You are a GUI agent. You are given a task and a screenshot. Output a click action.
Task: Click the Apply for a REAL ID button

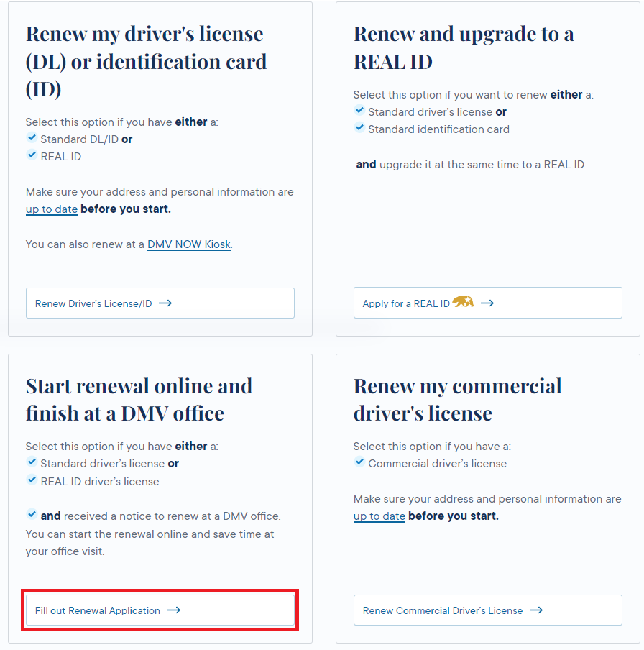coord(488,303)
